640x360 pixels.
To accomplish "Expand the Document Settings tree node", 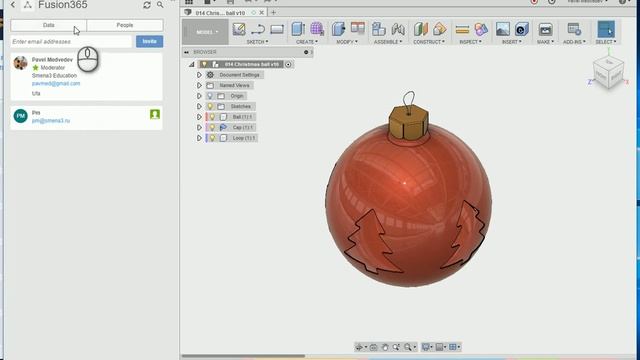I will [199, 75].
